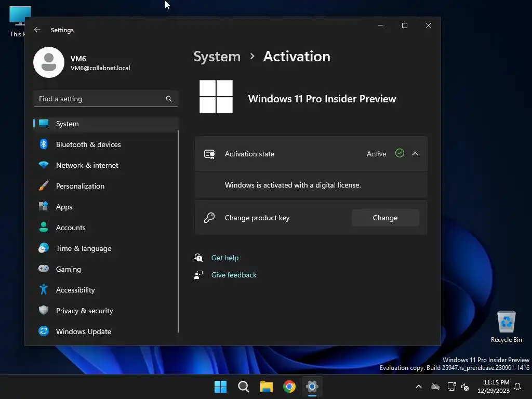Click the Personalization paintbrush icon
Image resolution: width=532 pixels, height=399 pixels.
[44, 186]
